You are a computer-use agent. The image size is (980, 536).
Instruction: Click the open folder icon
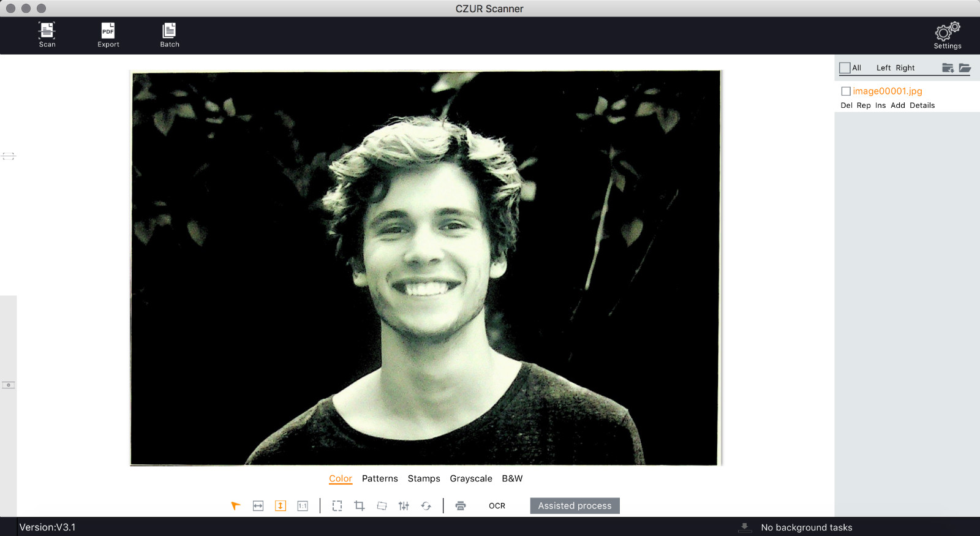[965, 68]
